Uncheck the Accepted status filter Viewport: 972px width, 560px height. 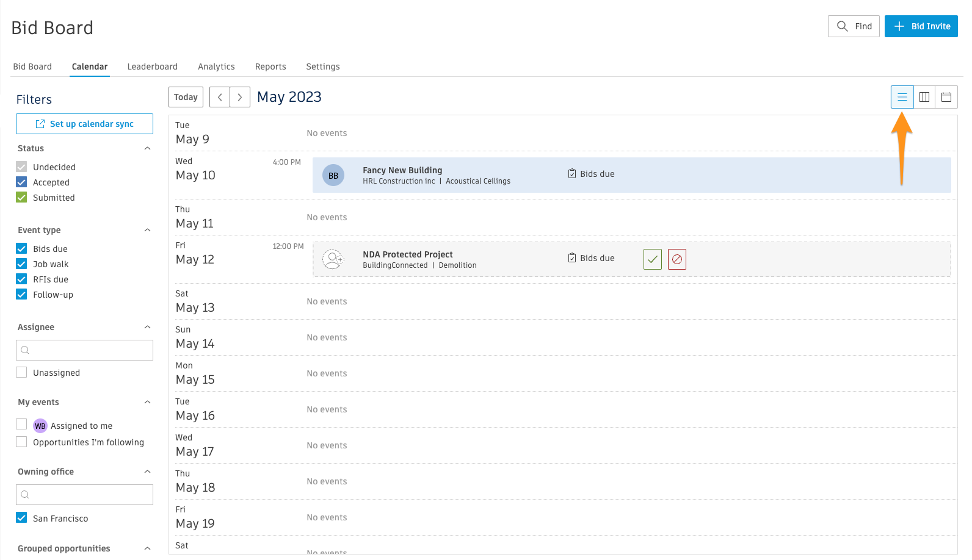pyautogui.click(x=22, y=182)
